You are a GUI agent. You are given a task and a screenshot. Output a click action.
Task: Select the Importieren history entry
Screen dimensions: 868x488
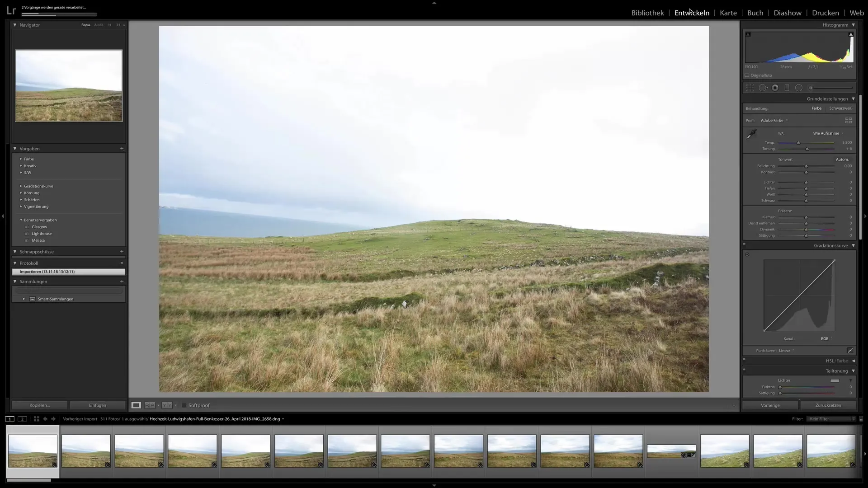(69, 272)
